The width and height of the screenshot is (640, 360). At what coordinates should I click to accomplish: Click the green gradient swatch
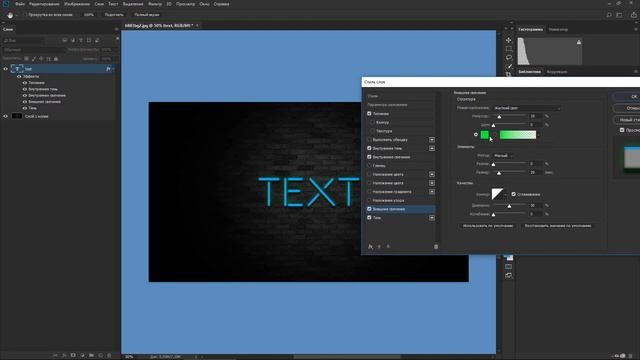pyautogui.click(x=518, y=135)
